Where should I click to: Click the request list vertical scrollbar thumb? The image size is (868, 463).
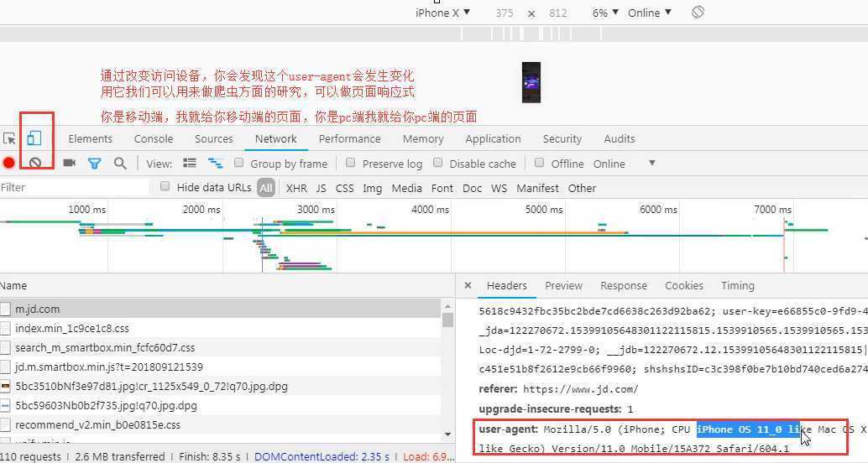(x=447, y=320)
